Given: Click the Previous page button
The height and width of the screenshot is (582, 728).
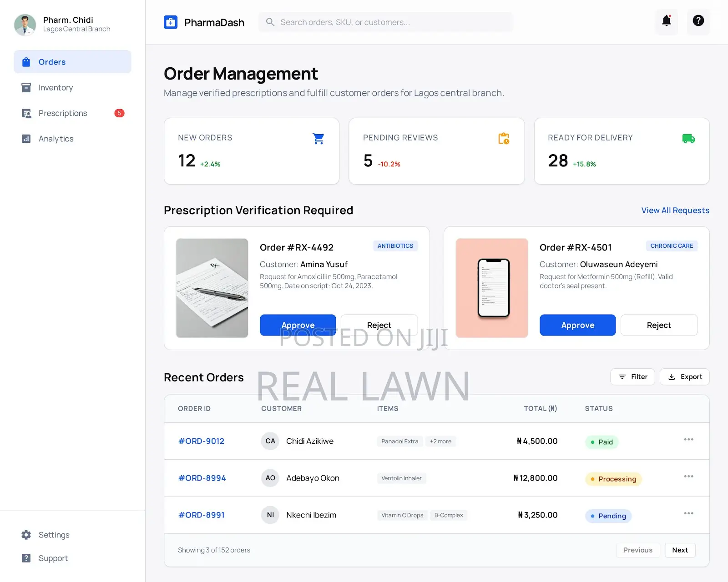Looking at the screenshot, I should (638, 550).
